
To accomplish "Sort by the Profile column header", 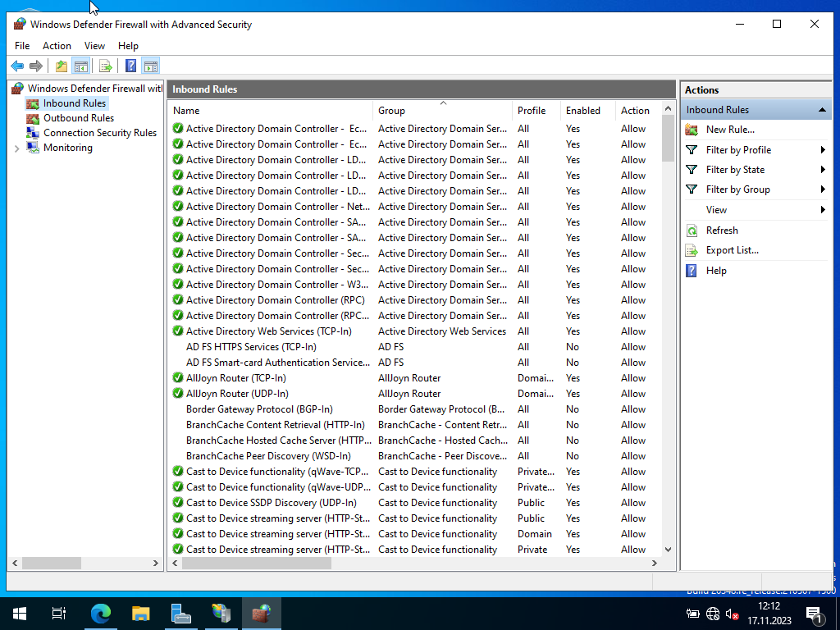I will (536, 111).
